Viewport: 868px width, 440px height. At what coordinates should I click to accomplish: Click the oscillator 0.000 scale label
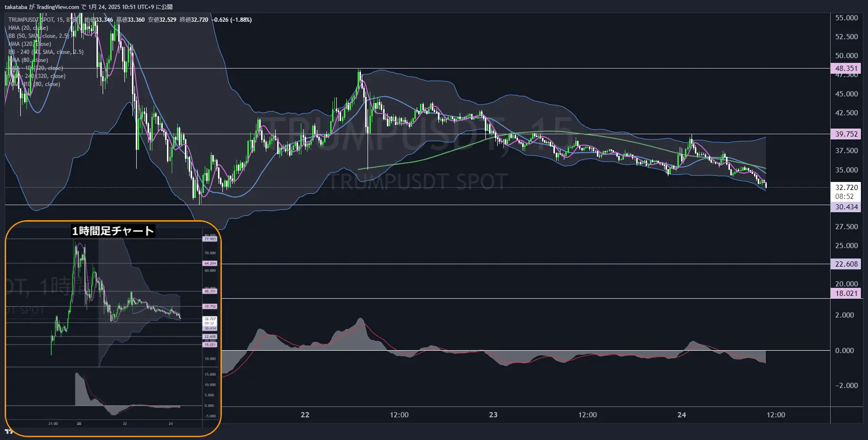(844, 351)
